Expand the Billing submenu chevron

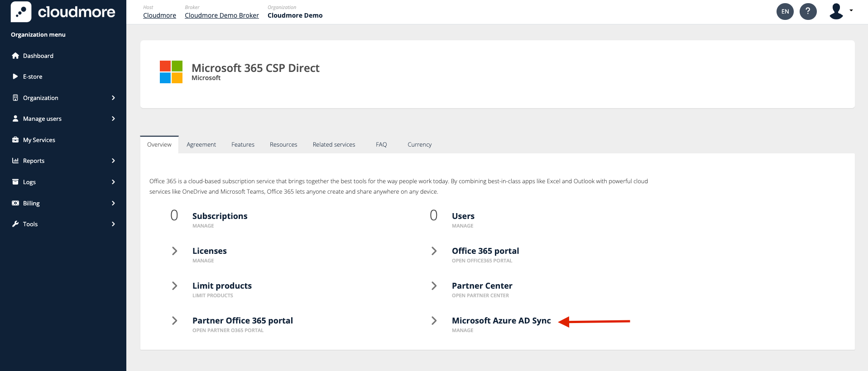pos(113,203)
